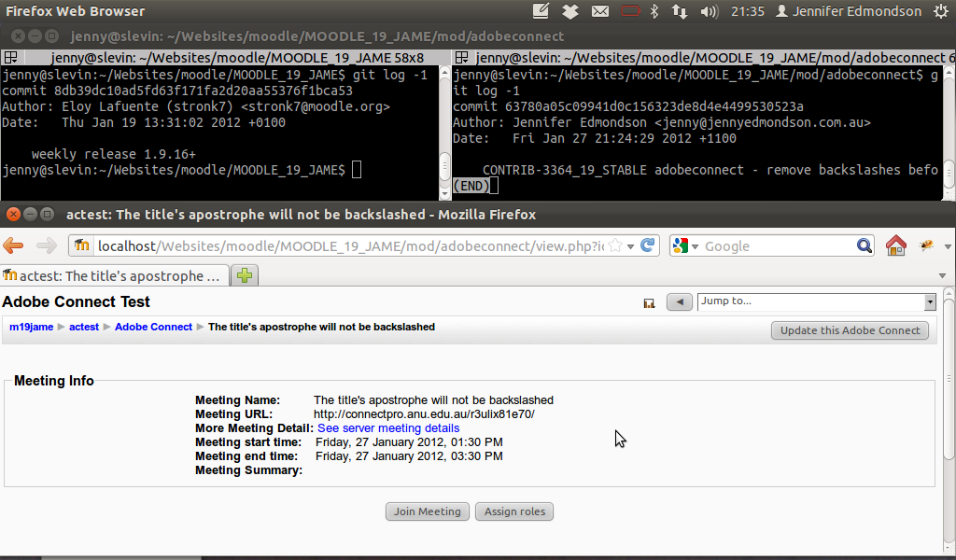The image size is (956, 560).
Task: Click the meeting URL text
Action: (x=425, y=414)
